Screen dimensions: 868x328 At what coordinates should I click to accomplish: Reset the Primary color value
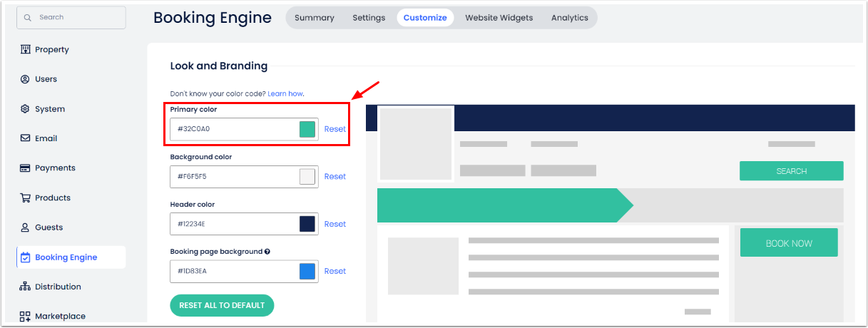[335, 129]
